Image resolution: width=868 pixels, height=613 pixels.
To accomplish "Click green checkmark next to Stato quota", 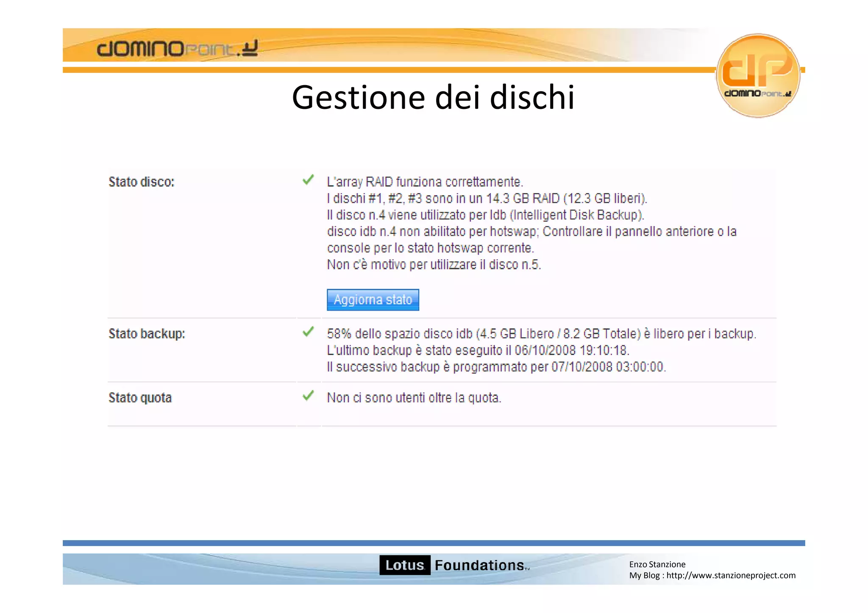I will click(308, 396).
